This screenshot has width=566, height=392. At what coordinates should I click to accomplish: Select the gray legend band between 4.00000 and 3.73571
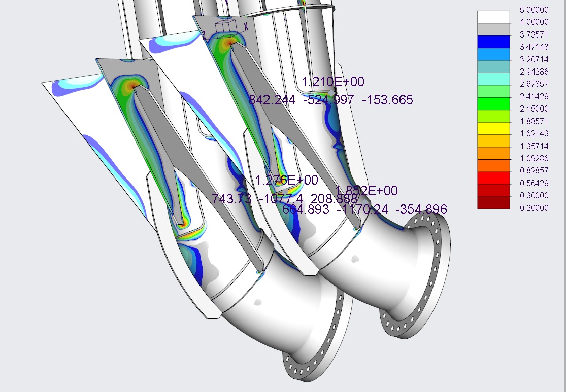click(x=493, y=29)
